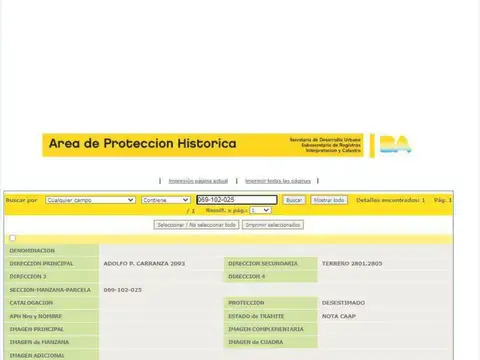The height and width of the screenshot is (360, 480).
Task: Select parcel value '069-102-025' in table
Action: [123, 290]
